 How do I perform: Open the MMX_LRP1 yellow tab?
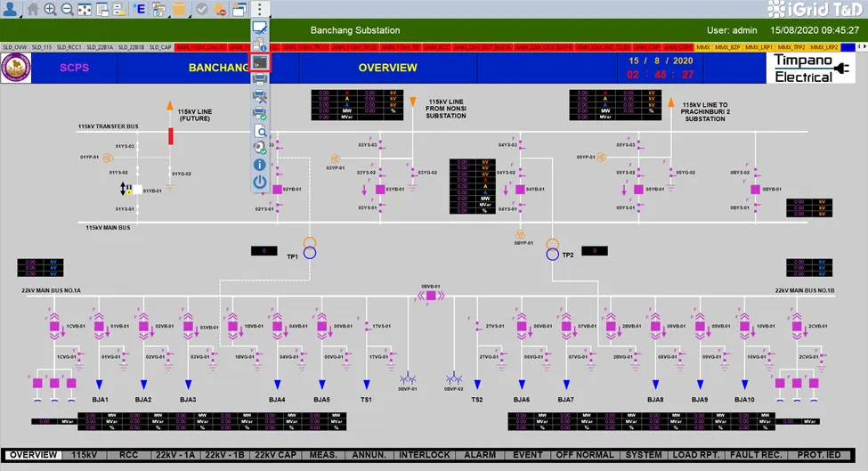pyautogui.click(x=759, y=47)
